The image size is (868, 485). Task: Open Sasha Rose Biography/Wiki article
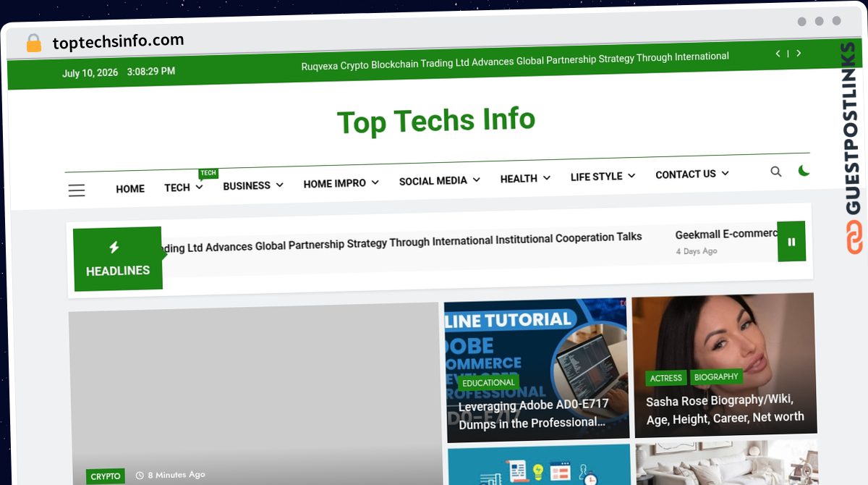tap(725, 409)
